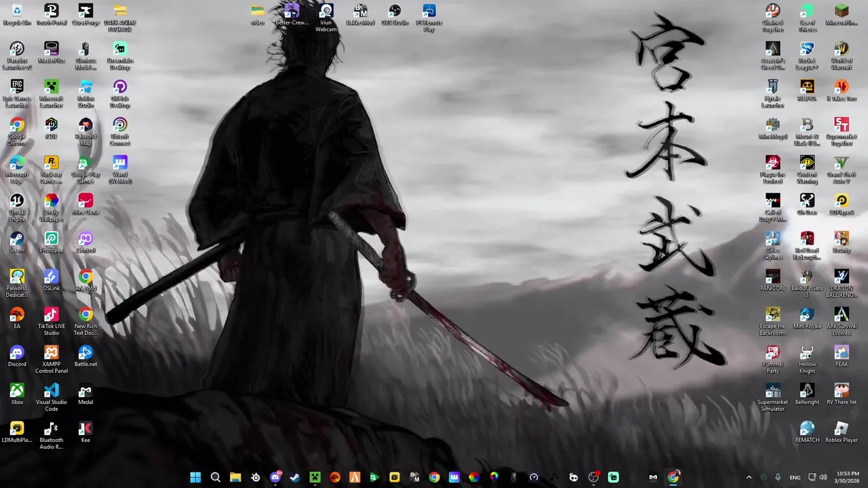Open the Recycle Bin desktop icon
868x488 pixels.
[17, 15]
